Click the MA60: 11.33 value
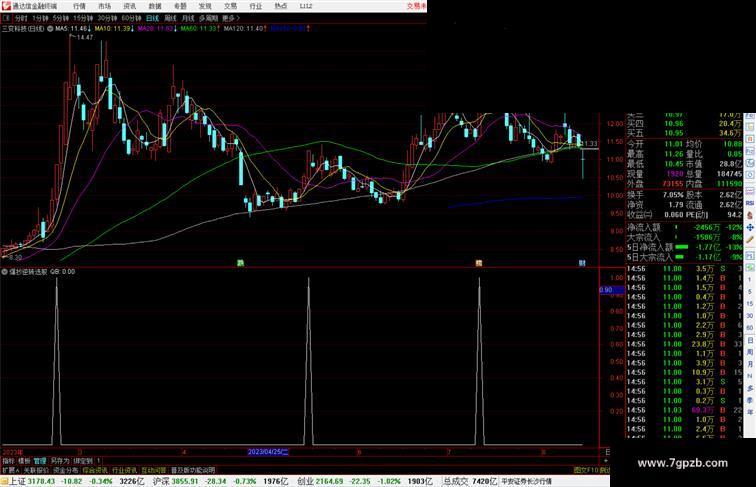This screenshot has width=756, height=487. [x=201, y=29]
